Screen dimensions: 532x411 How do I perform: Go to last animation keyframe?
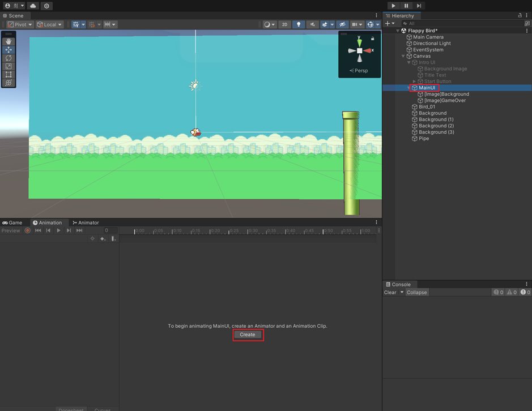click(x=79, y=230)
